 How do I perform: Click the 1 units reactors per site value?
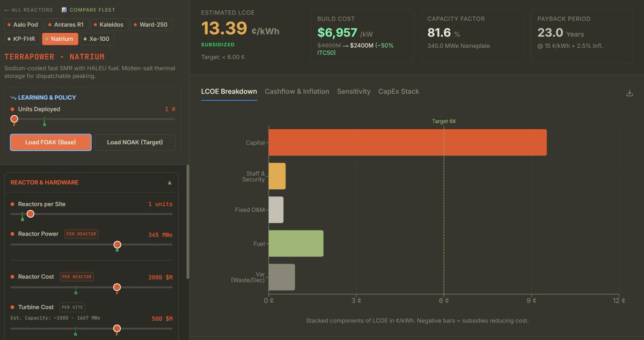[160, 204]
